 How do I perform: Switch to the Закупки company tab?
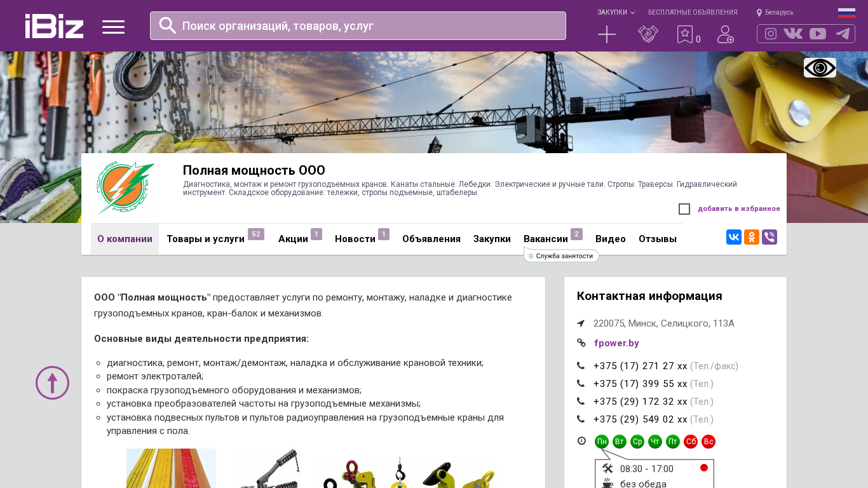492,239
